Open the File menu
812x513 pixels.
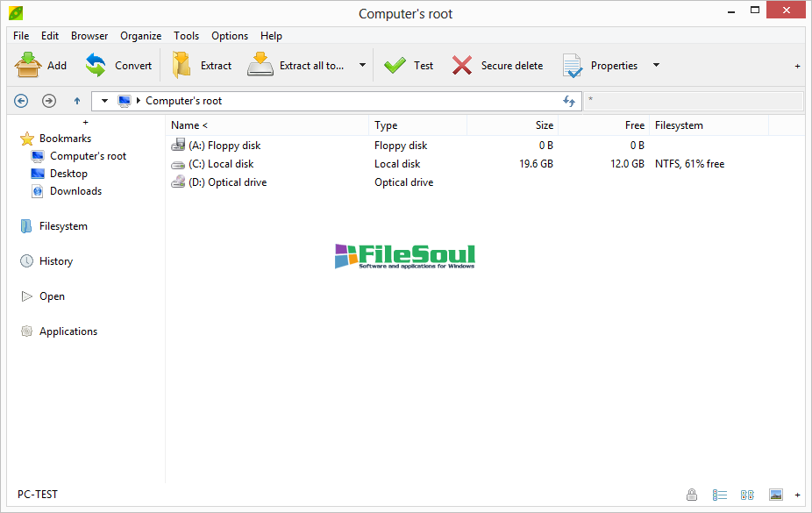click(x=21, y=36)
